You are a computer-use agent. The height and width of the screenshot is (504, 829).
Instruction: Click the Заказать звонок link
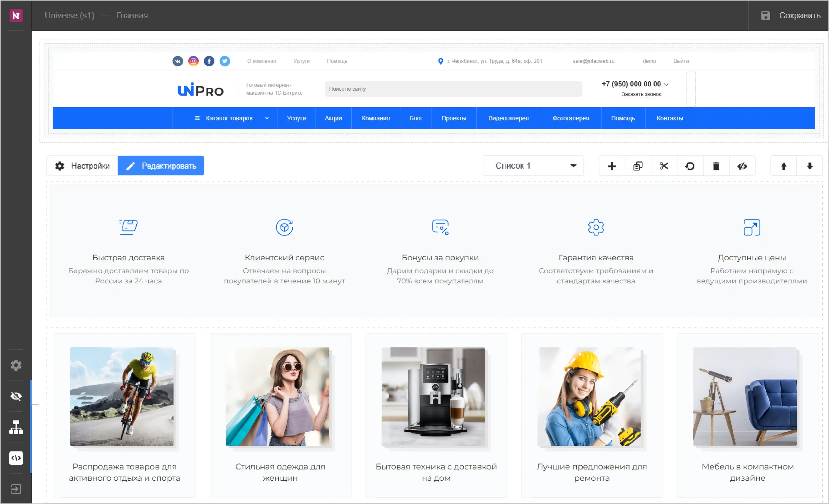click(641, 94)
